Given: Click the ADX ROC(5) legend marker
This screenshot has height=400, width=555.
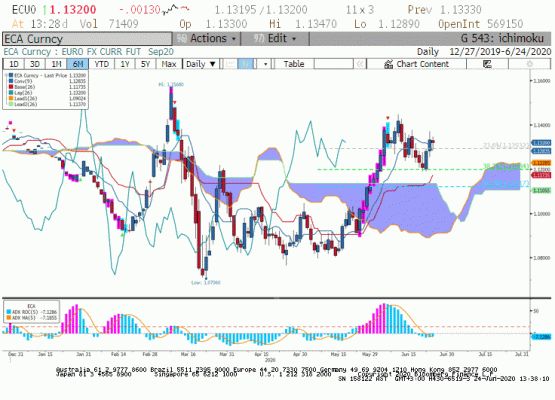Looking at the screenshot, I should [9, 312].
